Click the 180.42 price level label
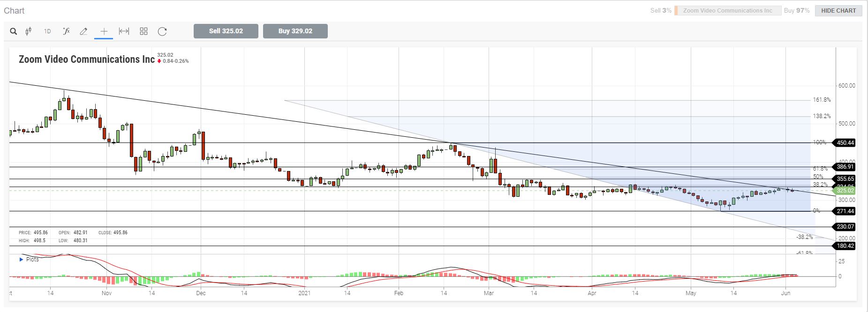 point(843,246)
